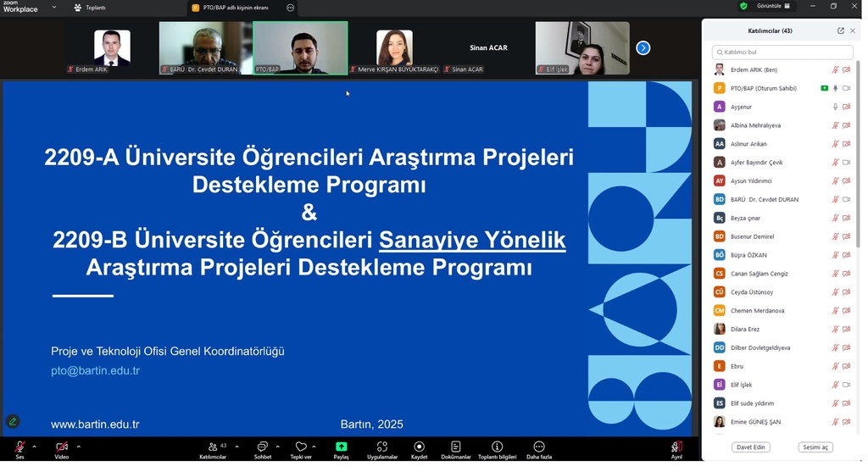Open the Dokümanlar icon
The height and width of the screenshot is (466, 868).
[456, 447]
